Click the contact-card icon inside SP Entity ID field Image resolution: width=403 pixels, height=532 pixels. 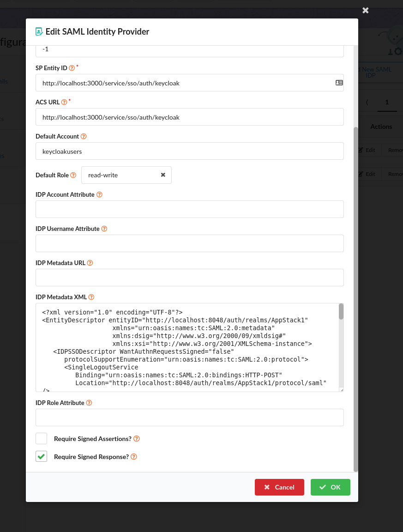coord(339,83)
